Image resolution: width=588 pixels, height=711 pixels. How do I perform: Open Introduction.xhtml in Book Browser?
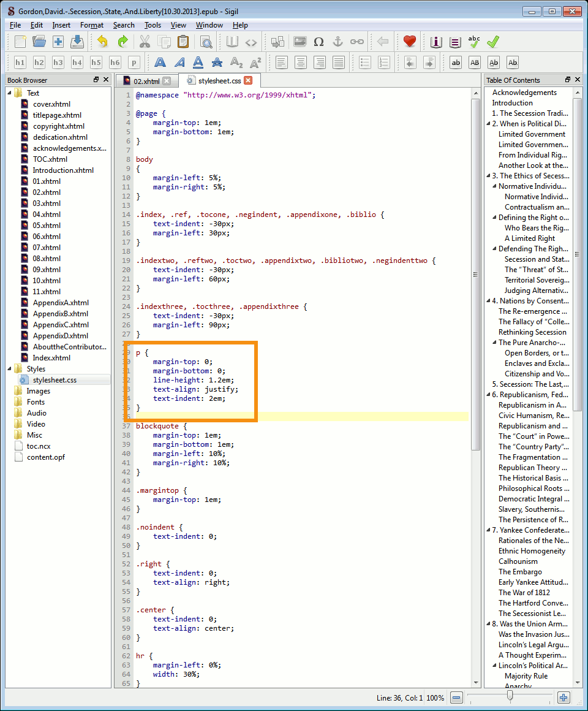click(63, 170)
